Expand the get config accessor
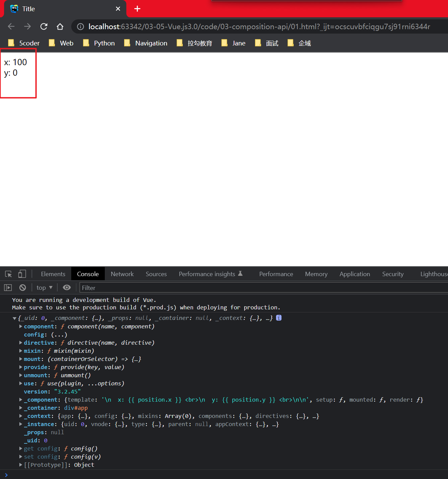Image resolution: width=448 pixels, height=479 pixels. click(21, 448)
